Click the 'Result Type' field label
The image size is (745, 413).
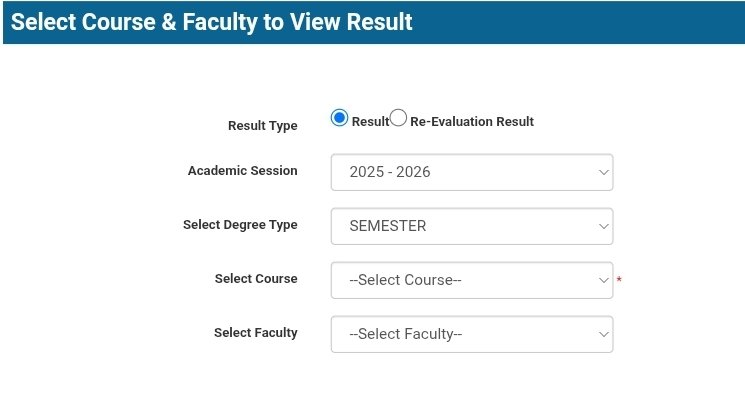coord(262,126)
